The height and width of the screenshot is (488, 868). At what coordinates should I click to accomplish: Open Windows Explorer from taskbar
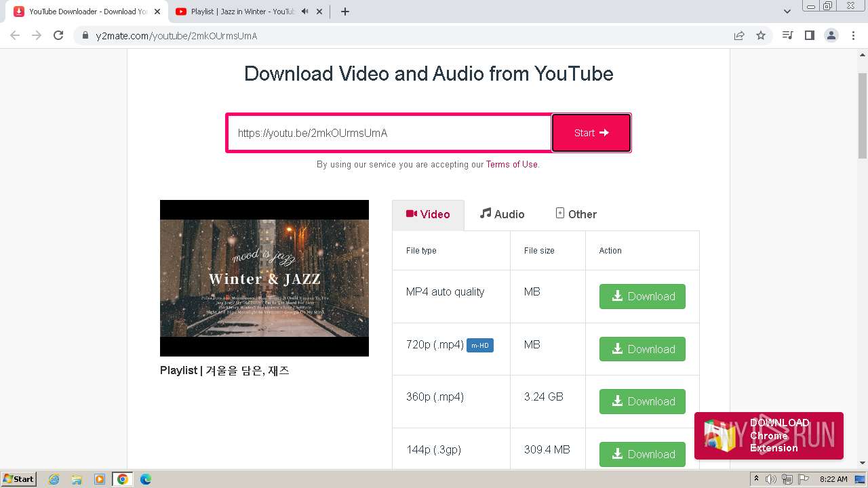pyautogui.click(x=77, y=479)
